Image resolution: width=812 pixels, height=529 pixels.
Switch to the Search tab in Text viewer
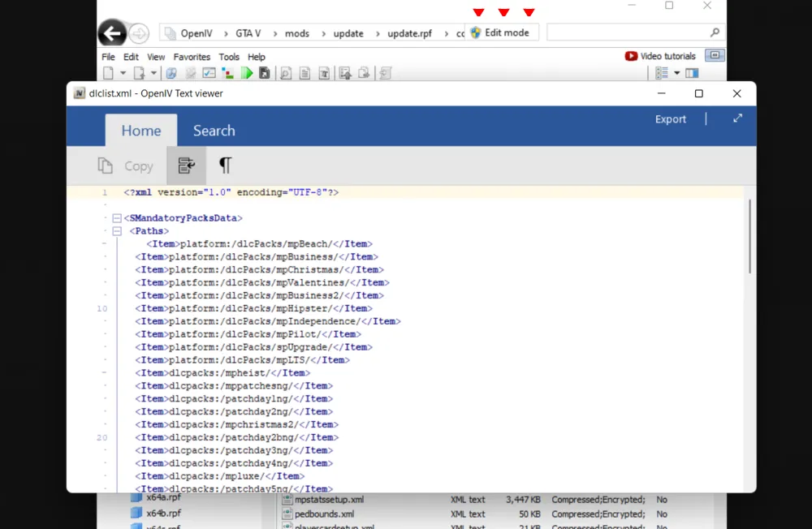point(214,131)
